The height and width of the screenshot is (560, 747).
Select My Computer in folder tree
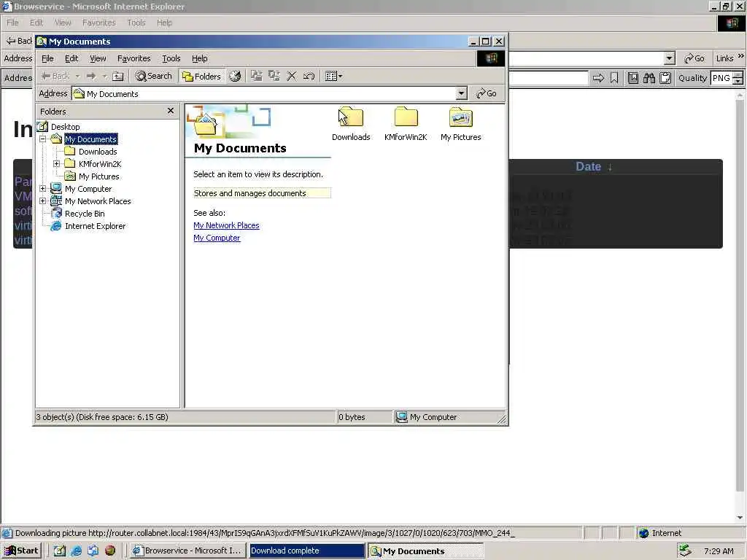click(x=88, y=189)
